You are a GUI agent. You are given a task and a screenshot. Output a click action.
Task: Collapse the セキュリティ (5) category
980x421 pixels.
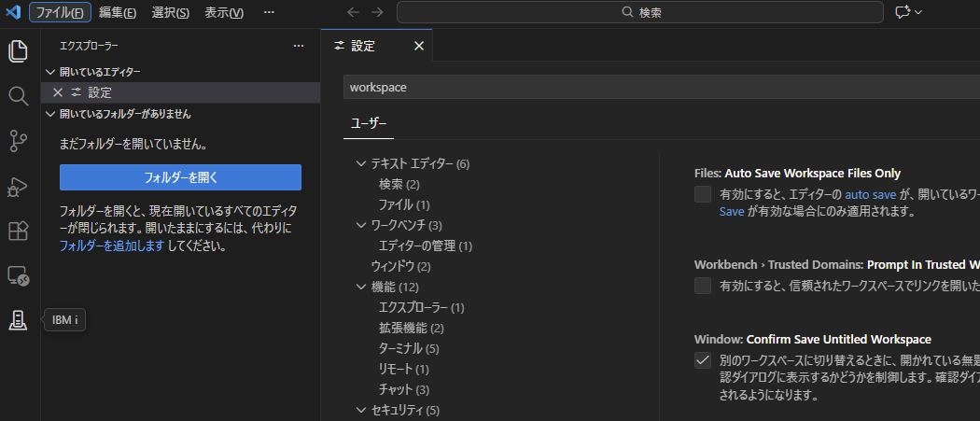(x=360, y=411)
